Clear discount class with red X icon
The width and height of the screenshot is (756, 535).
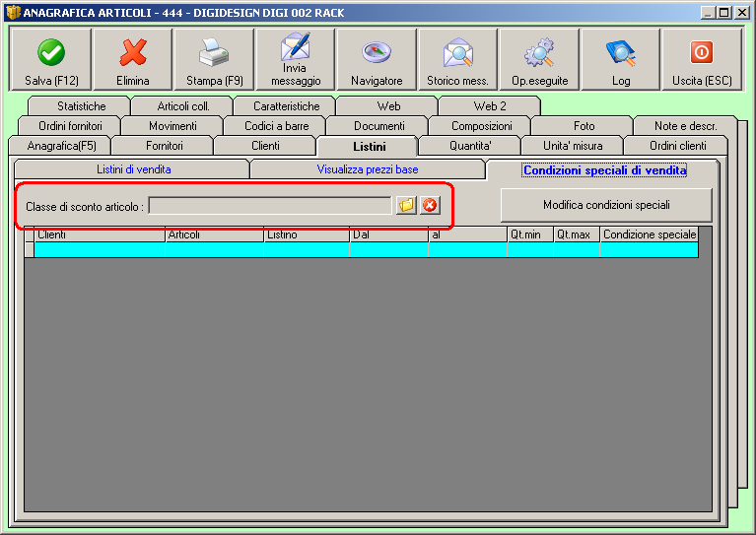click(430, 205)
